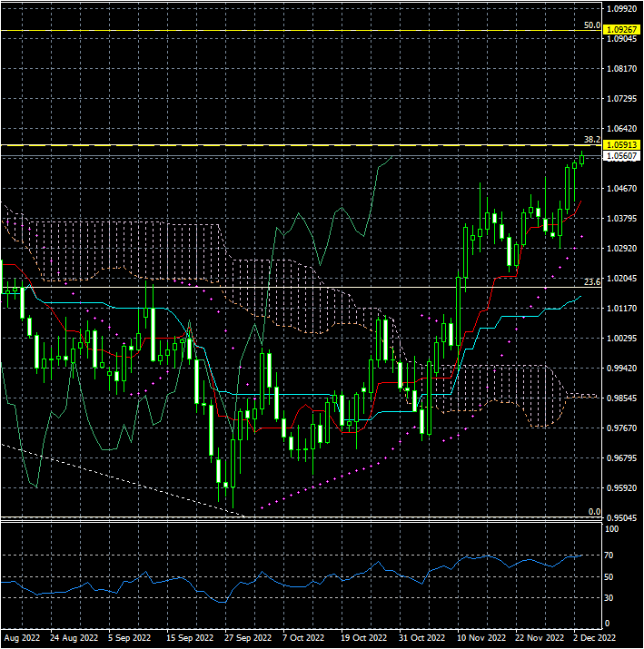Click the 1.09920 price scale value
The width and height of the screenshot is (644, 649).
621,9
